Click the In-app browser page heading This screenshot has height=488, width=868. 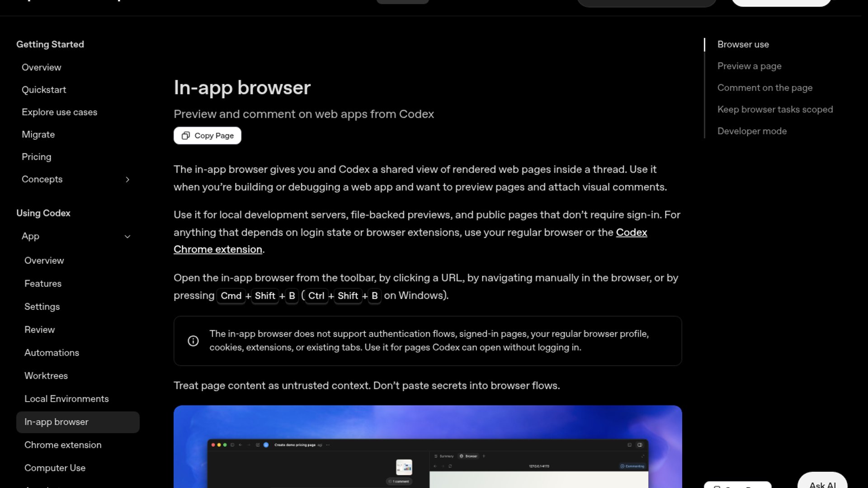[x=242, y=88]
